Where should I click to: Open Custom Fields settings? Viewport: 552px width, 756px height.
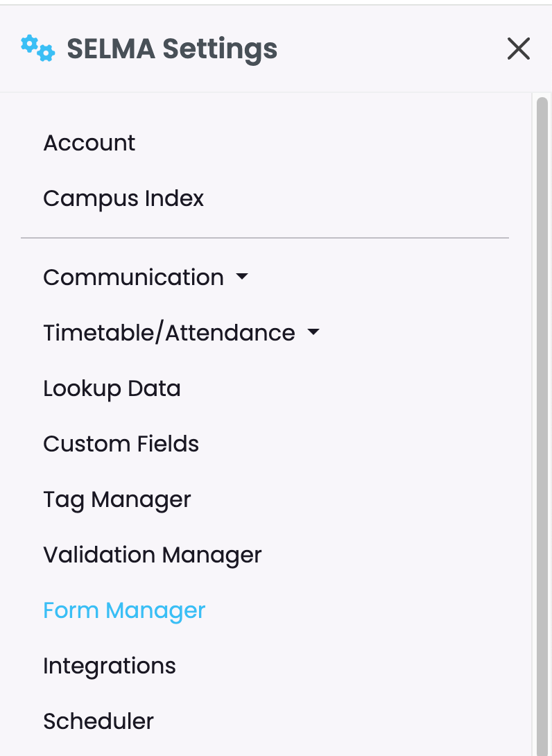click(x=121, y=444)
